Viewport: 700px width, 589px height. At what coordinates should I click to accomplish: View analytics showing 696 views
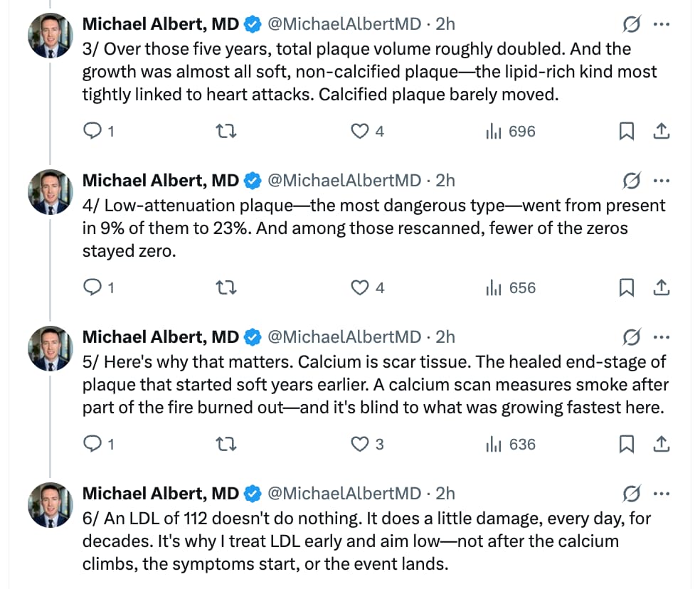click(x=510, y=132)
